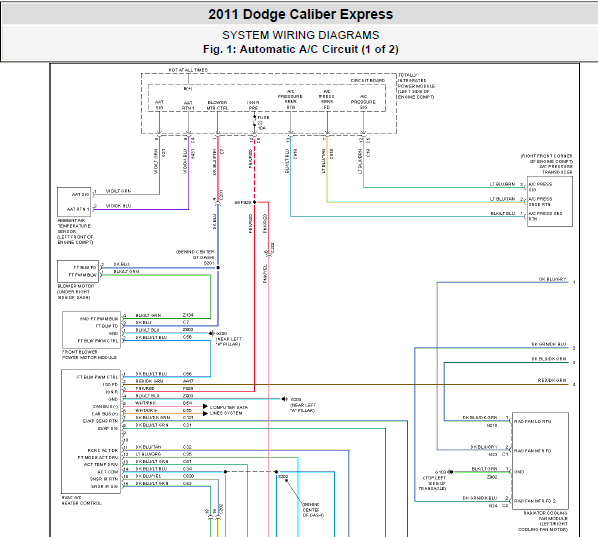Select the horizontal "VIO/DK BLU" wire label
598x537 pixels.
118,206
